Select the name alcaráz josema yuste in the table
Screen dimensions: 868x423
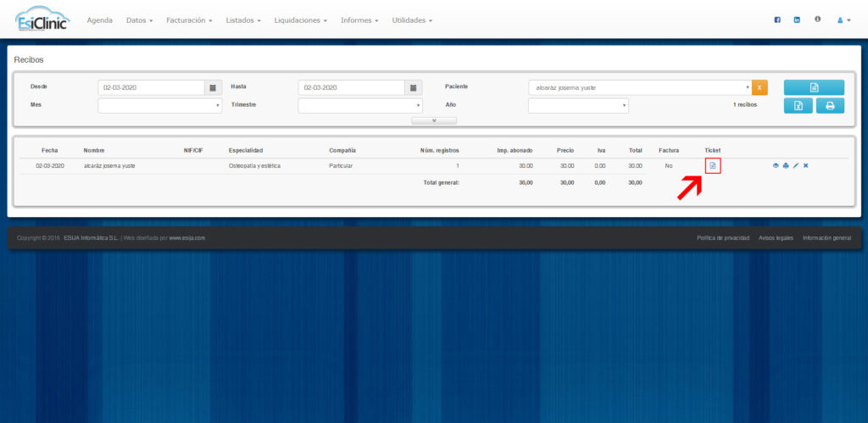click(x=109, y=165)
